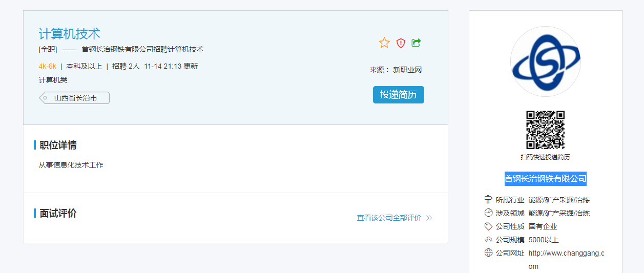Click the red shield report icon
The height and width of the screenshot is (273, 644).
(x=401, y=43)
